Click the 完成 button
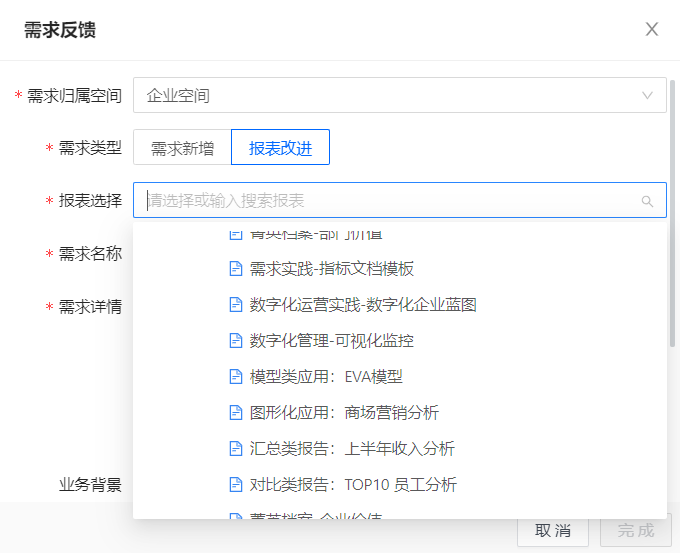Screen dimensions: 680x553 click(x=636, y=530)
